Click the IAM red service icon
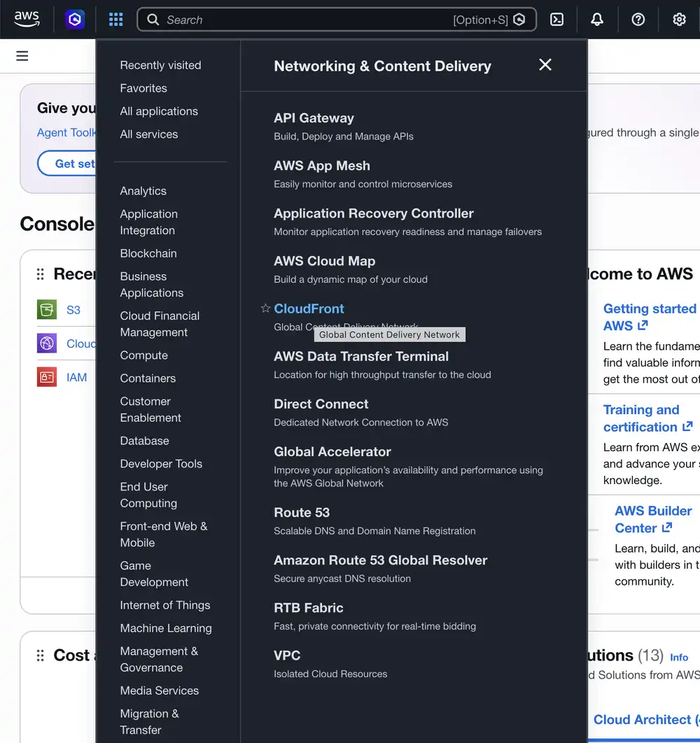 pos(47,376)
